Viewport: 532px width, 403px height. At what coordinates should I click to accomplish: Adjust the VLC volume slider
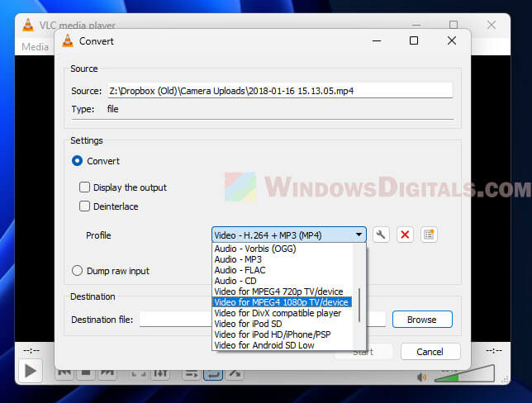pos(464,374)
